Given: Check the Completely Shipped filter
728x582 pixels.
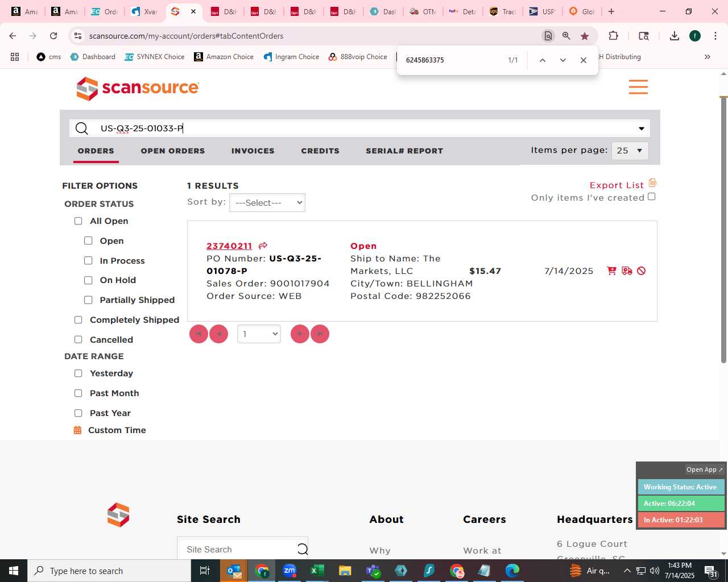Looking at the screenshot, I should pyautogui.click(x=78, y=320).
